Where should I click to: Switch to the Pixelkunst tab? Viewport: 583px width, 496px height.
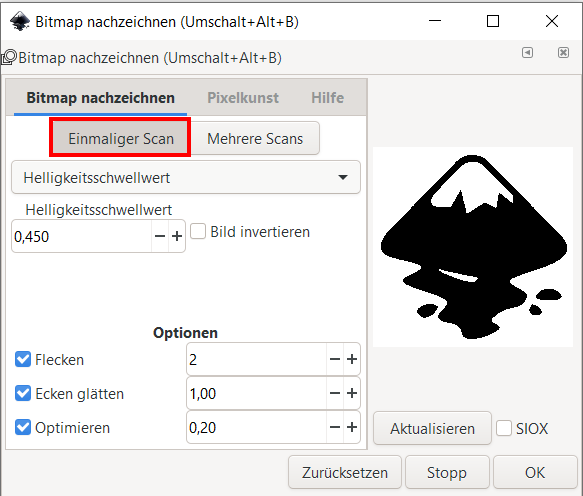(x=243, y=98)
